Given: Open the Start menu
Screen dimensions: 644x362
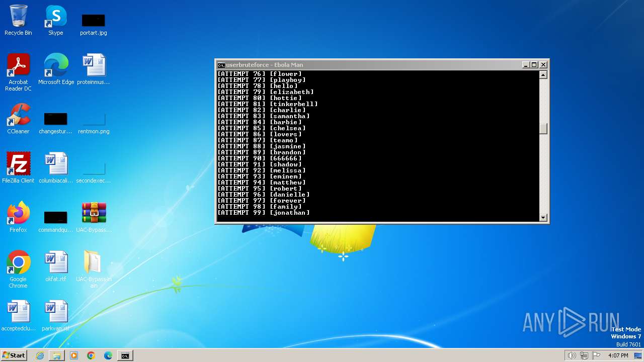Looking at the screenshot, I should (14, 355).
